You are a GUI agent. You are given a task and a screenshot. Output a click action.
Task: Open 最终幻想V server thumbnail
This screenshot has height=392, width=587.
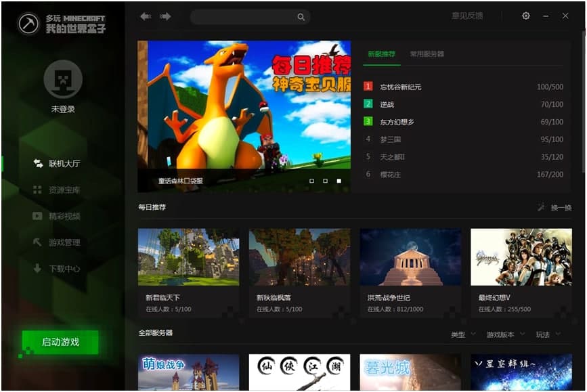click(x=521, y=257)
